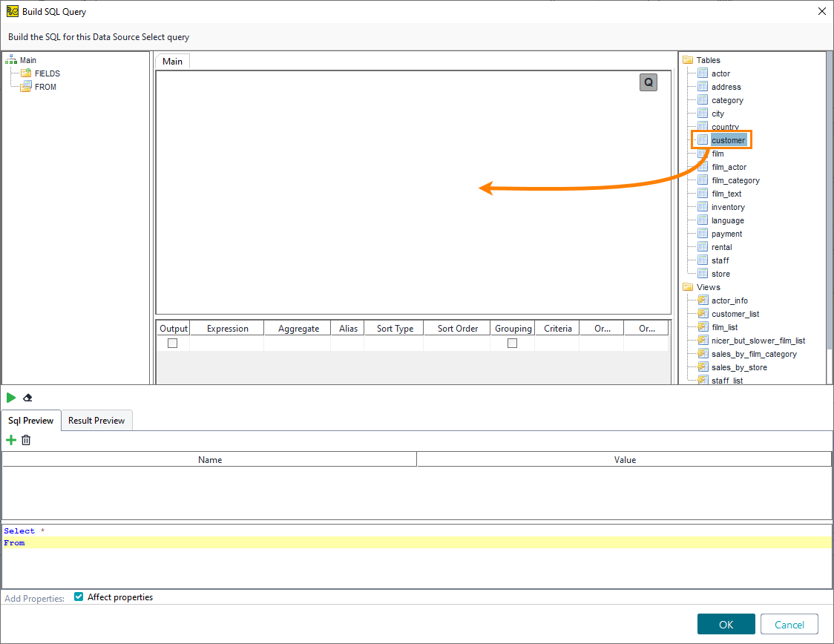Uncheck the Affect properties checkbox

[x=78, y=597]
